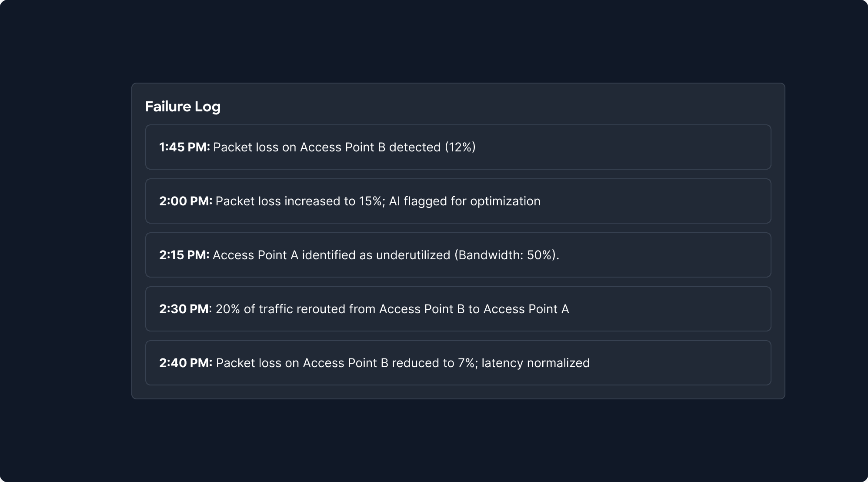868x482 pixels.
Task: Select the "latency normalized" text
Action: [535, 363]
